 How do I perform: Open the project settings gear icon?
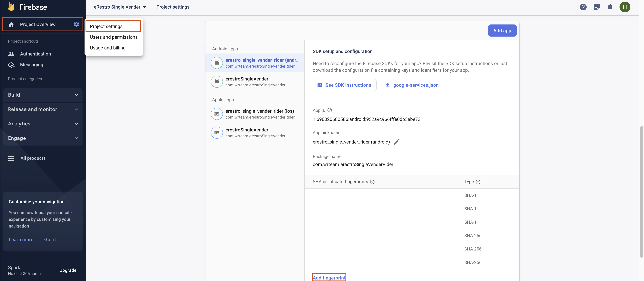(x=76, y=24)
